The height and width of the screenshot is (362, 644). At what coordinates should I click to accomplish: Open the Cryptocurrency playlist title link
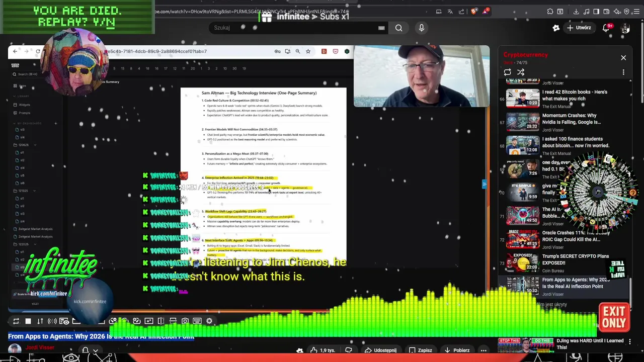click(x=525, y=55)
